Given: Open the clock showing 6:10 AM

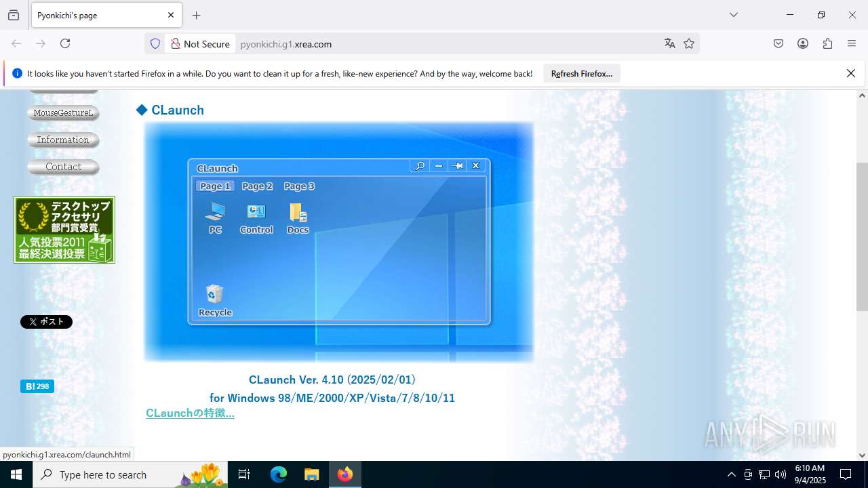Looking at the screenshot, I should pos(810,474).
